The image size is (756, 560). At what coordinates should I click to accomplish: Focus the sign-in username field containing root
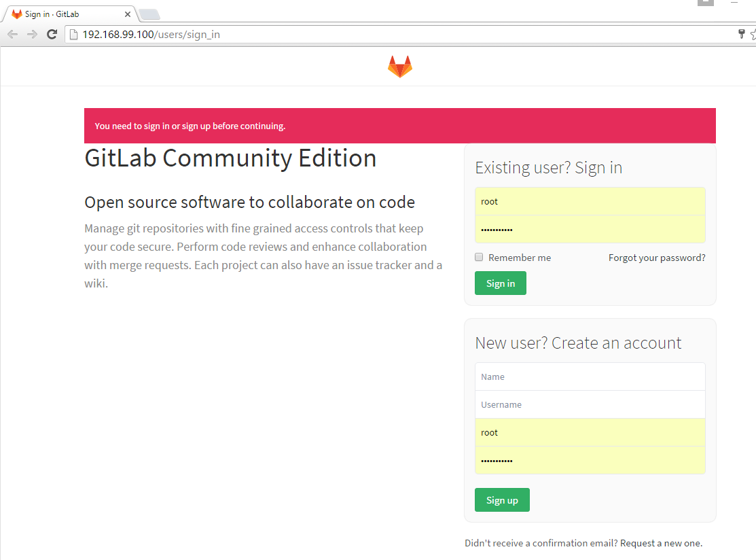point(590,201)
